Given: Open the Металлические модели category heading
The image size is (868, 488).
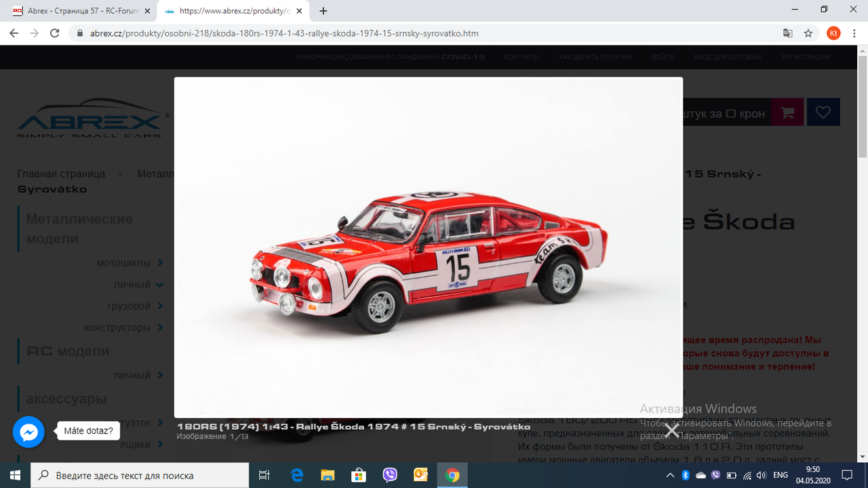Looking at the screenshot, I should click(x=79, y=228).
